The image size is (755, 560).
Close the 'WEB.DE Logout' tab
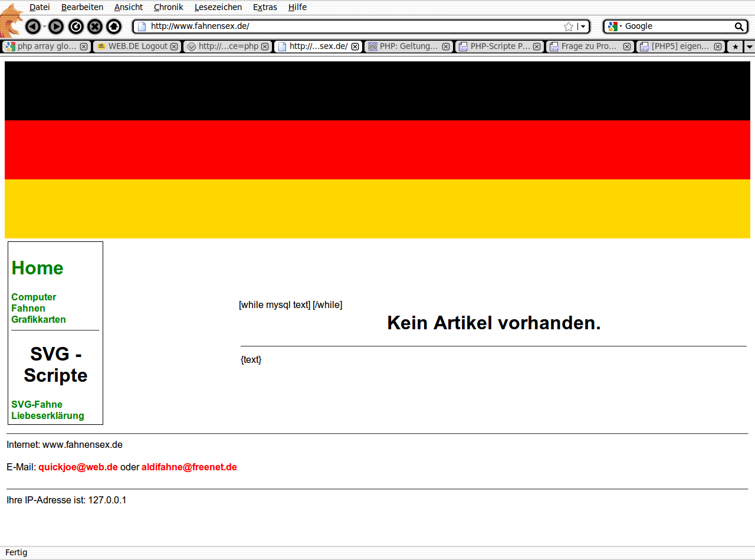[175, 47]
